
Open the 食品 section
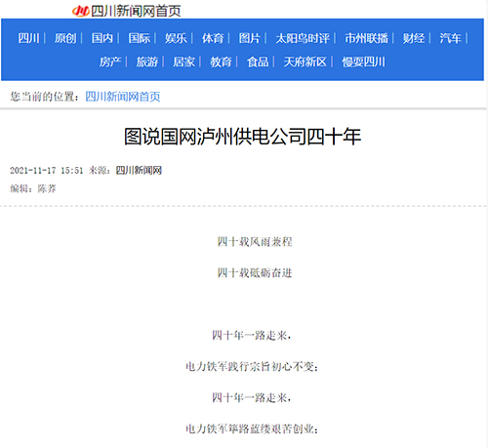pyautogui.click(x=258, y=61)
